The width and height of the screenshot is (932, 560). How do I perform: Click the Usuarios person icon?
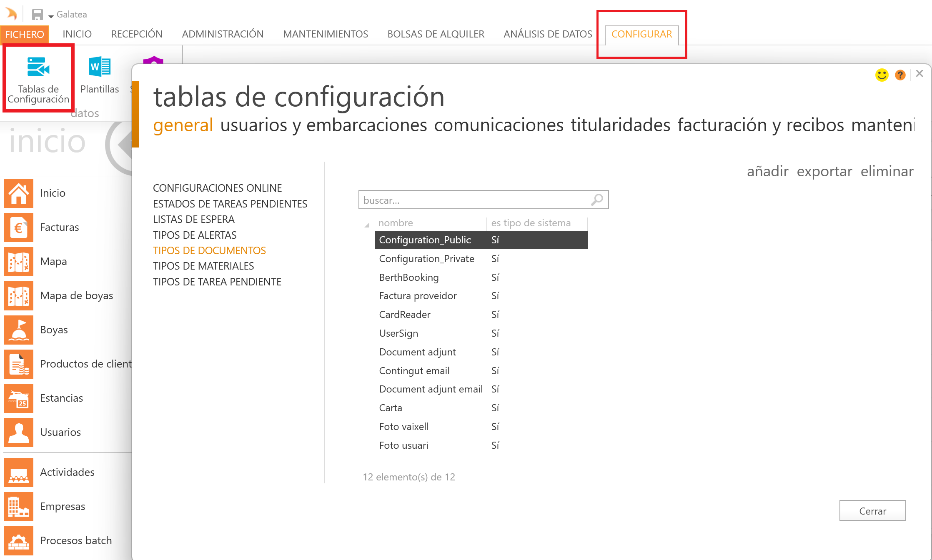click(18, 432)
